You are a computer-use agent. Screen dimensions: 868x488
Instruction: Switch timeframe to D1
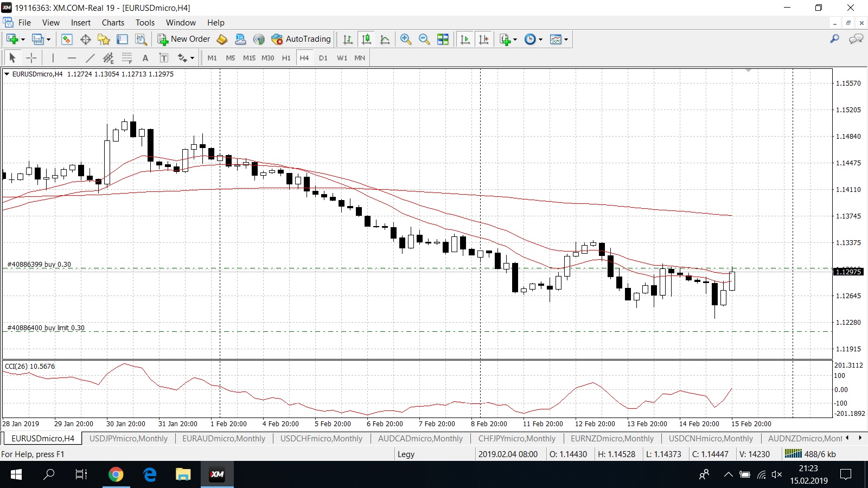[x=323, y=58]
